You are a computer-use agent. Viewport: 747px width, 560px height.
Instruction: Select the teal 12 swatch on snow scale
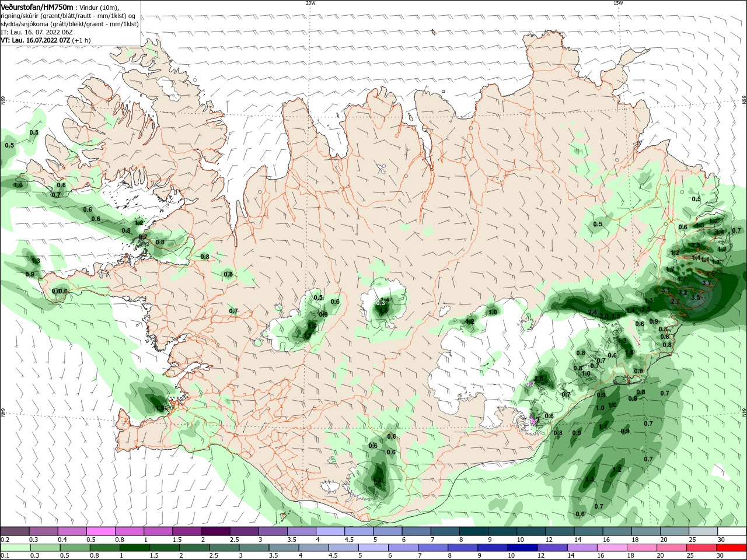pos(559,531)
